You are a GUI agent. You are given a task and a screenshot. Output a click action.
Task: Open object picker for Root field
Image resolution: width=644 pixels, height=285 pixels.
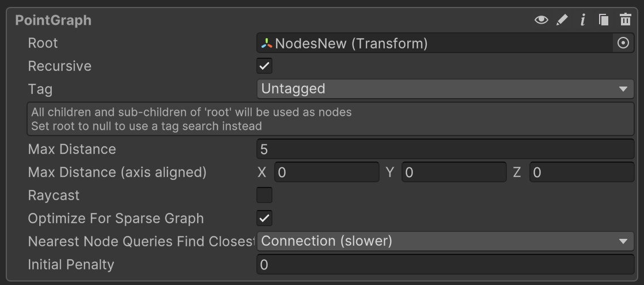click(x=623, y=43)
